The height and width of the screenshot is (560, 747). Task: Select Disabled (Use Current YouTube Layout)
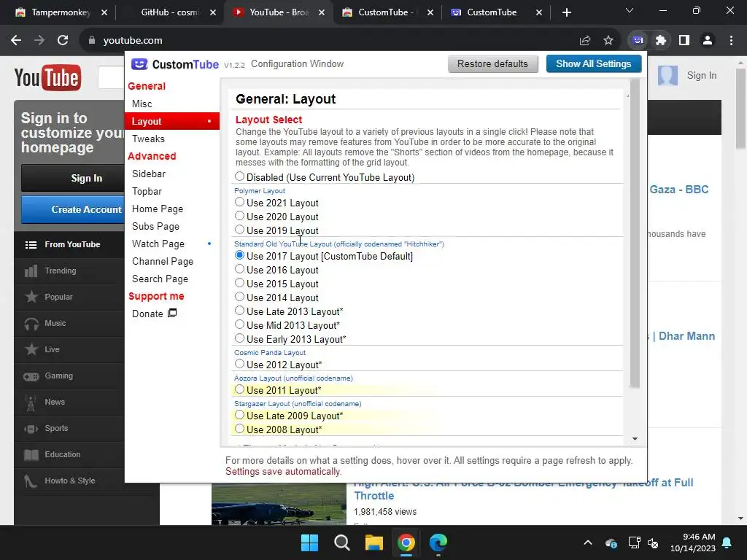point(239,176)
